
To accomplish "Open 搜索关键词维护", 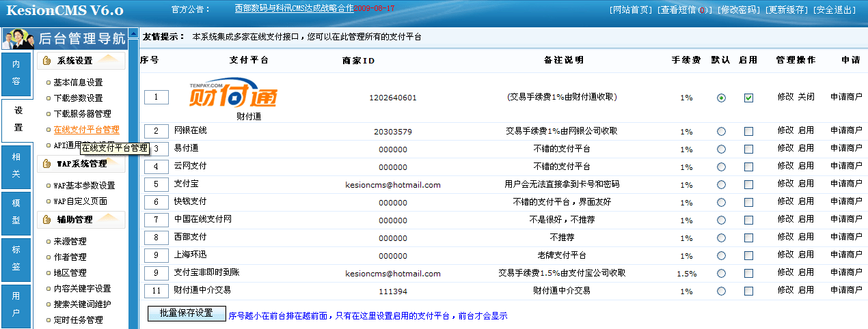I will [82, 304].
